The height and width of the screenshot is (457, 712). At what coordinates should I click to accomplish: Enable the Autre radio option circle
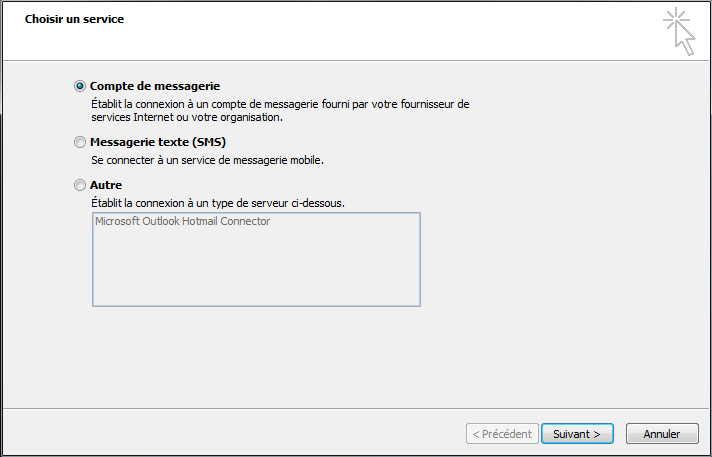point(80,185)
